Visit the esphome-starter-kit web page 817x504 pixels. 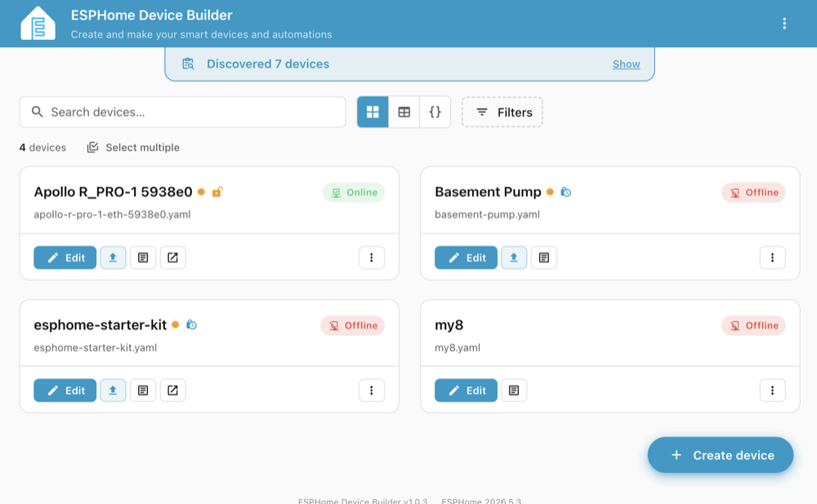(172, 390)
